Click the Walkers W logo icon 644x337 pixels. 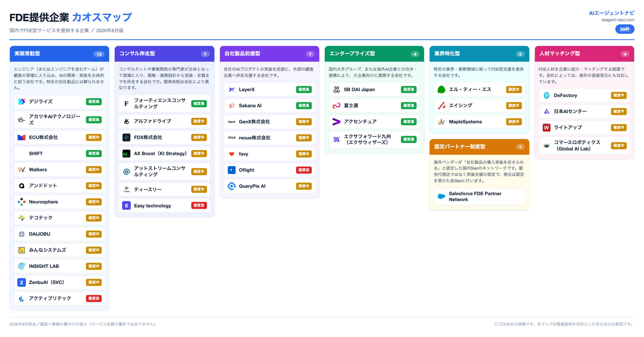[22, 170]
